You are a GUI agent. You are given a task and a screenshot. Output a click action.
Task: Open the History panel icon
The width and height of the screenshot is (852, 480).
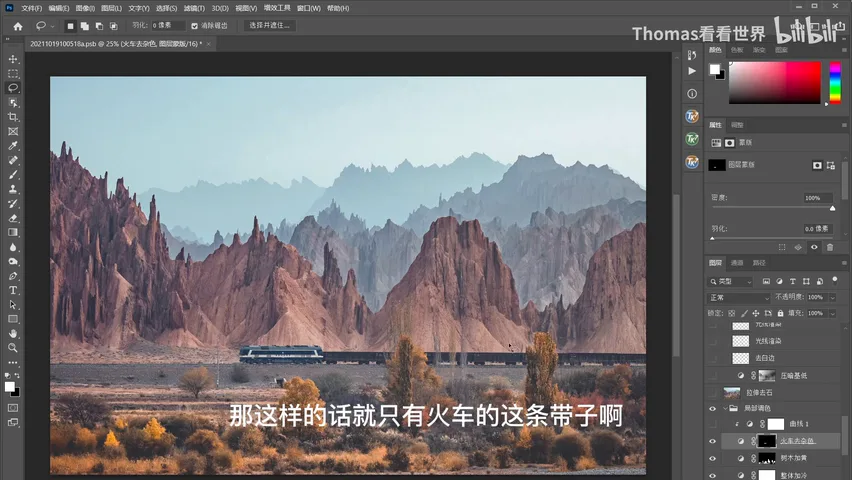692,55
